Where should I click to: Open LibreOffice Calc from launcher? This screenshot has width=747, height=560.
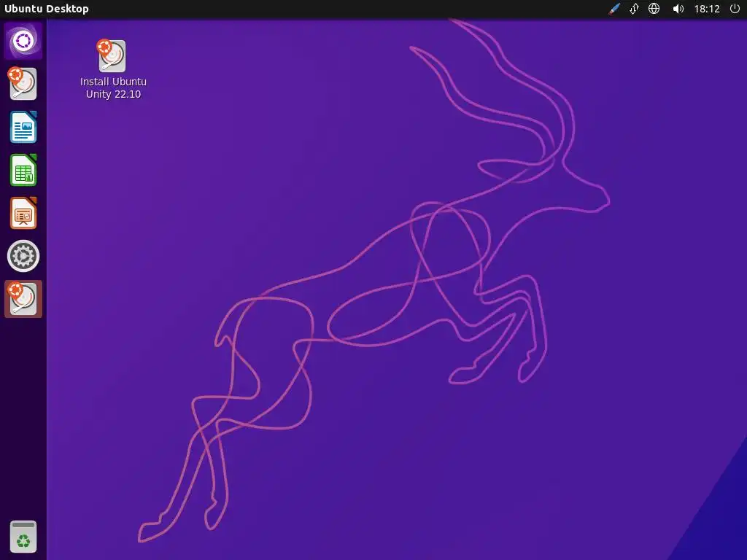pos(23,170)
